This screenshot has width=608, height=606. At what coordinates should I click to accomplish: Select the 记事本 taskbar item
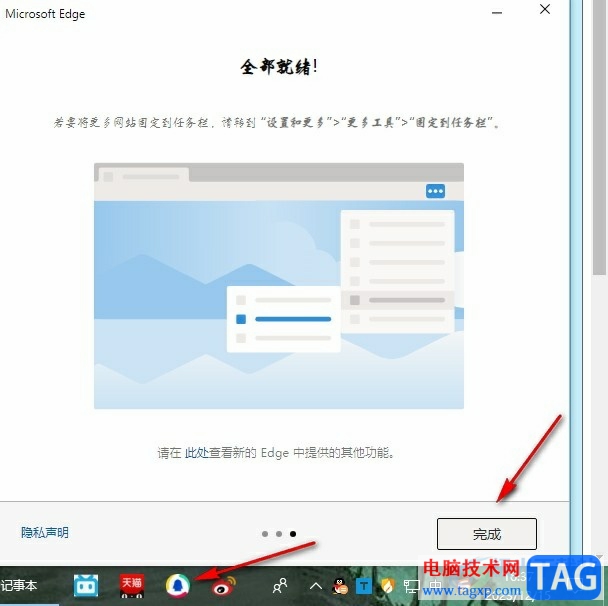[19, 585]
